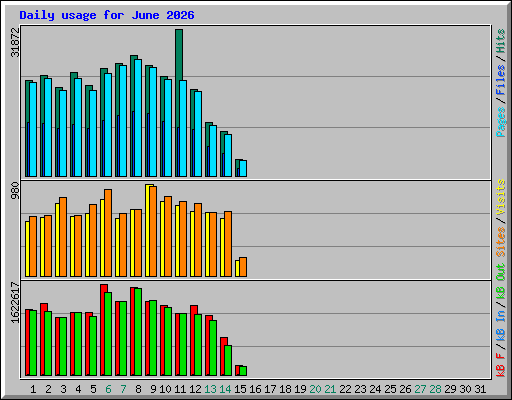Viewport: 512px width, 400px height.
Task: Click the green kB Out bar for day 8
Action: [x=138, y=332]
